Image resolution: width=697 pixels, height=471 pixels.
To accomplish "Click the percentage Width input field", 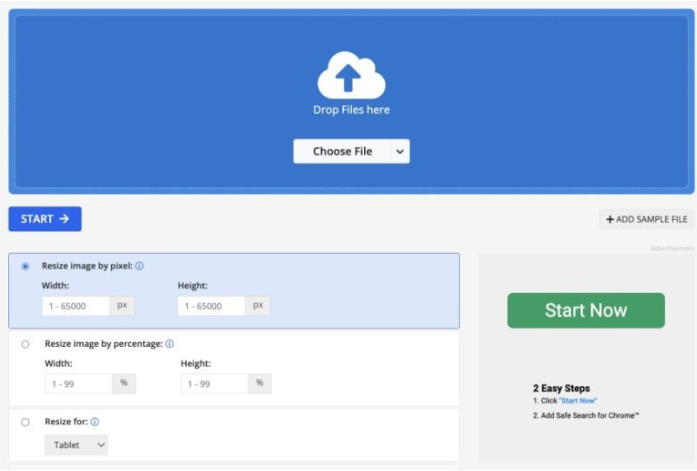I will [78, 384].
